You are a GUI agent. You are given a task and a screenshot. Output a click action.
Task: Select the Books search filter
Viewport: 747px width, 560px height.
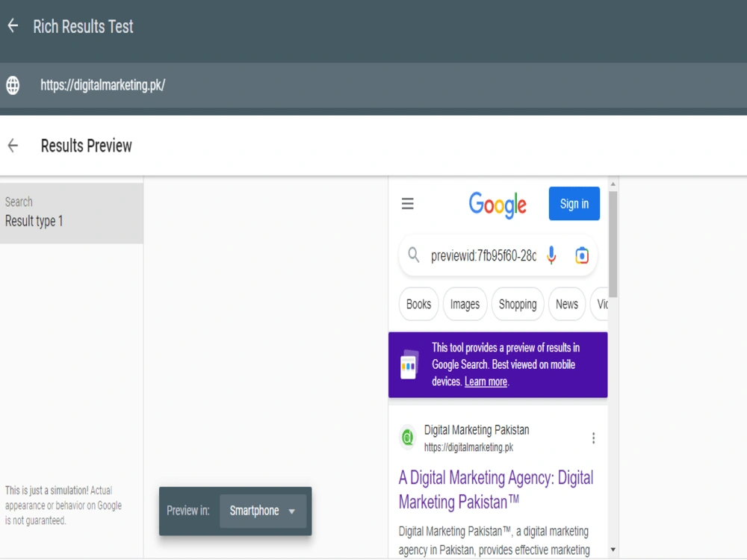[418, 304]
